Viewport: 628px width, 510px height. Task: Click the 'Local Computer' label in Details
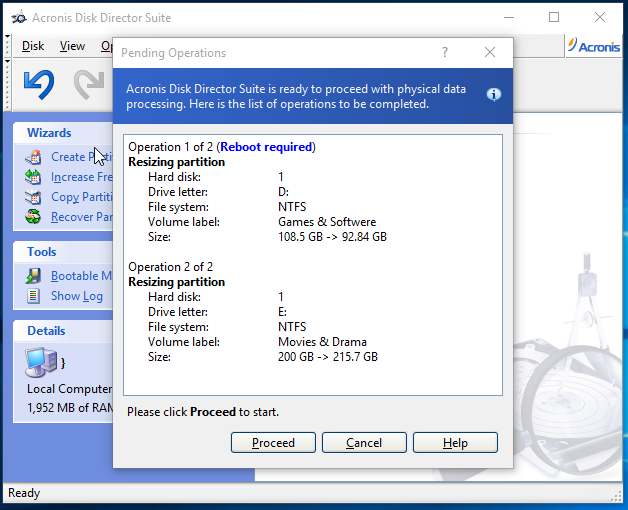(x=70, y=389)
